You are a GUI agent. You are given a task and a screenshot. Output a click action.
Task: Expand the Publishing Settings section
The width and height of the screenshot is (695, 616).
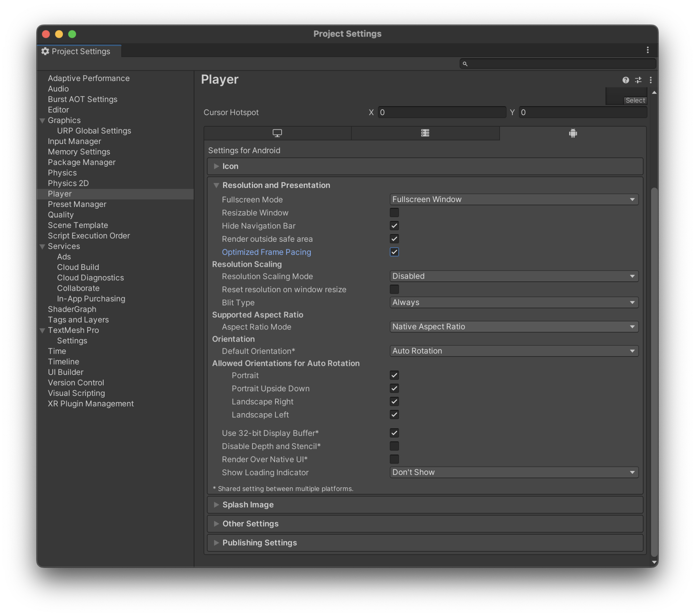(216, 542)
